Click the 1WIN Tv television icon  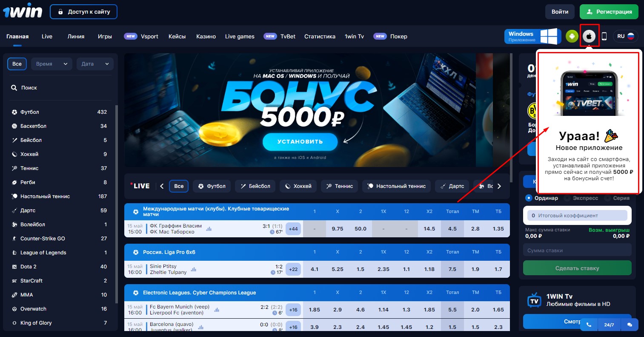[533, 300]
